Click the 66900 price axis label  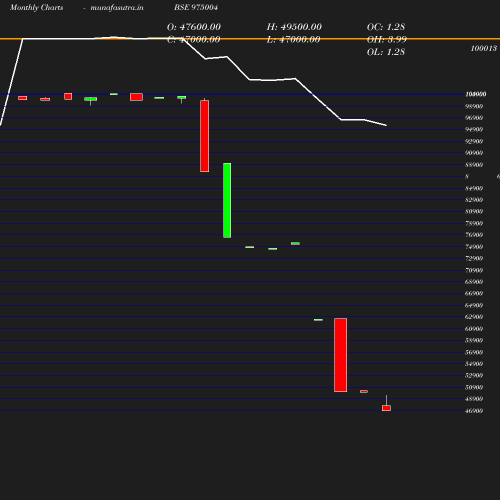coord(474,293)
